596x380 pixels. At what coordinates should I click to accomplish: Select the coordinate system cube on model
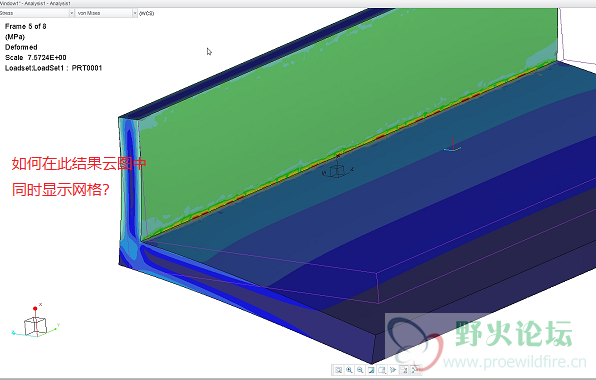(x=338, y=169)
